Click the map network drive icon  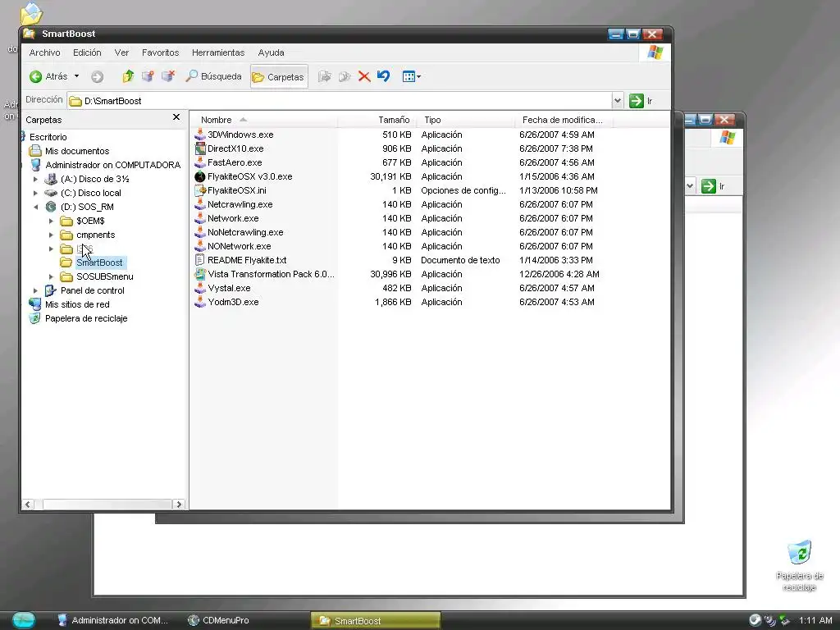pos(148,76)
